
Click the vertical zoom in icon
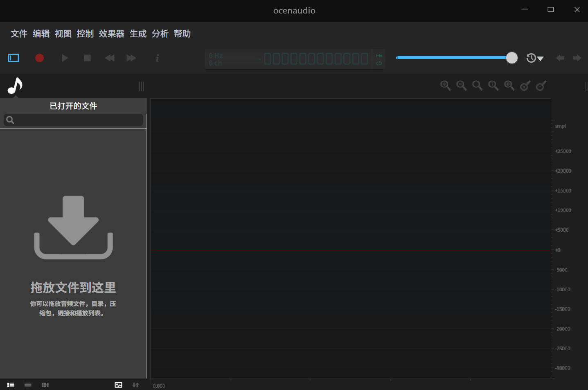point(525,86)
